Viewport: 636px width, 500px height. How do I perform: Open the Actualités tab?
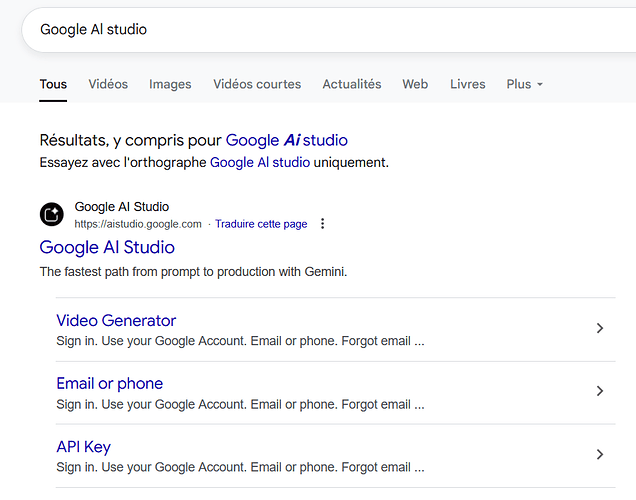[x=351, y=84]
